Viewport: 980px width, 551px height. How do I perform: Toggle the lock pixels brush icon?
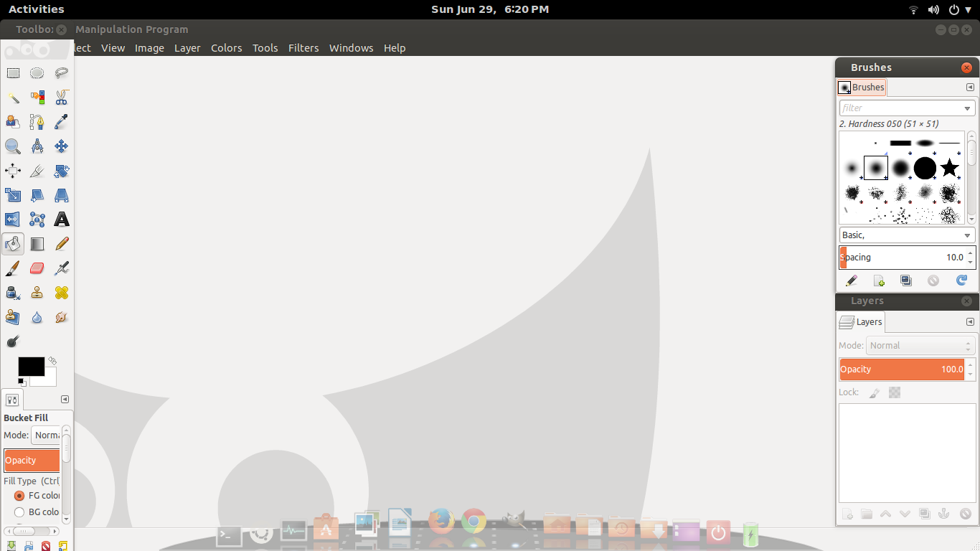pos(874,392)
